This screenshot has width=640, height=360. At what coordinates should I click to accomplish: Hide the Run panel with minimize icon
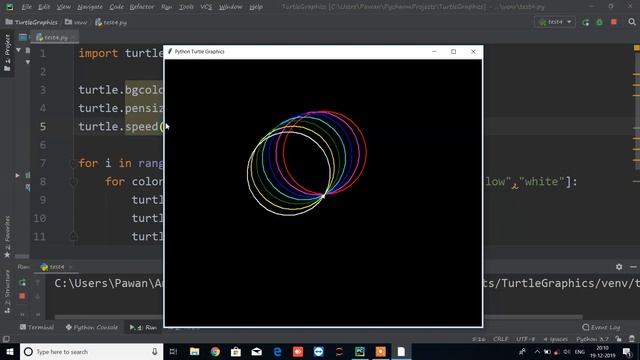click(x=633, y=267)
